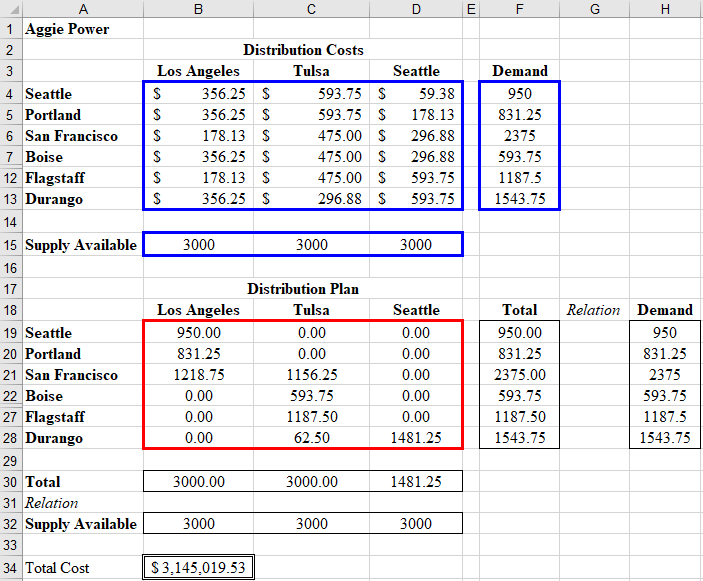Select Los Angeles header in row 3

(198, 71)
